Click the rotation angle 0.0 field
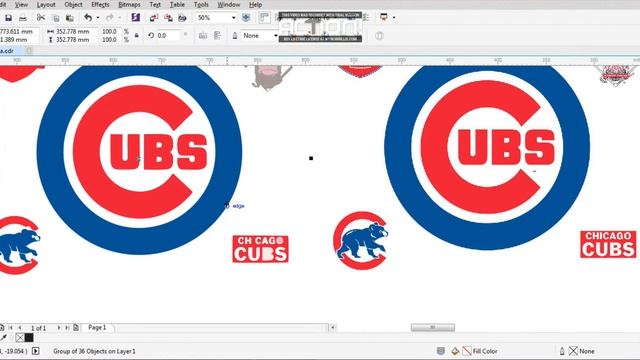Viewport: 640px width, 360px height. pos(168,36)
